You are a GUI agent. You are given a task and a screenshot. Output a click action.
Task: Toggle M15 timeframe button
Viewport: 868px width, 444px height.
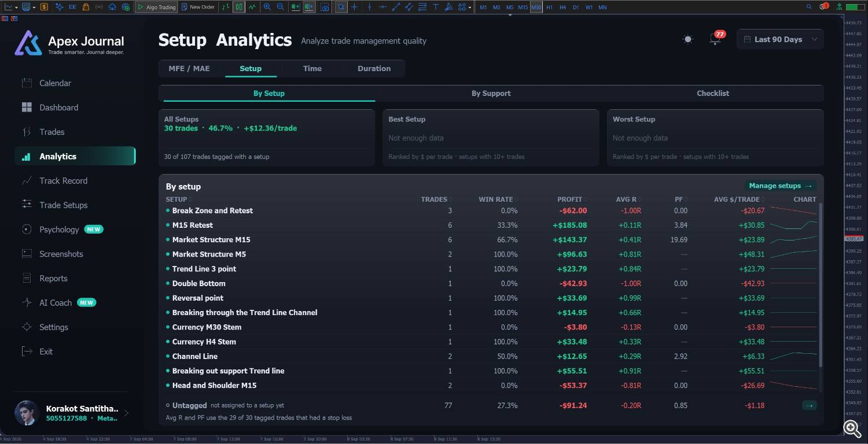pos(523,7)
